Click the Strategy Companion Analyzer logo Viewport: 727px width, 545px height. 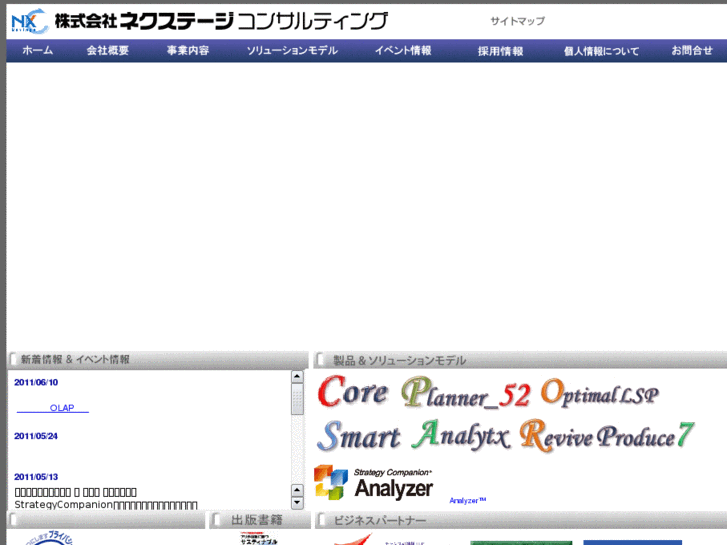click(374, 483)
